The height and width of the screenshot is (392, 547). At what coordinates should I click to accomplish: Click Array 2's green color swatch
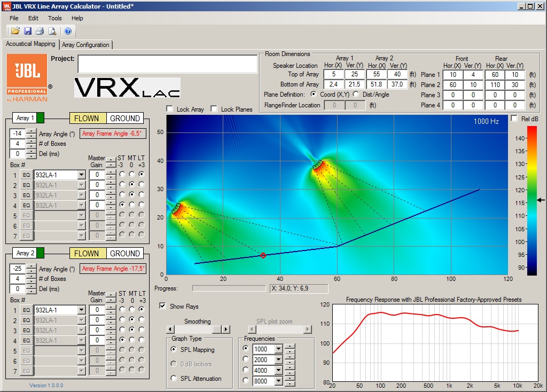(40, 253)
